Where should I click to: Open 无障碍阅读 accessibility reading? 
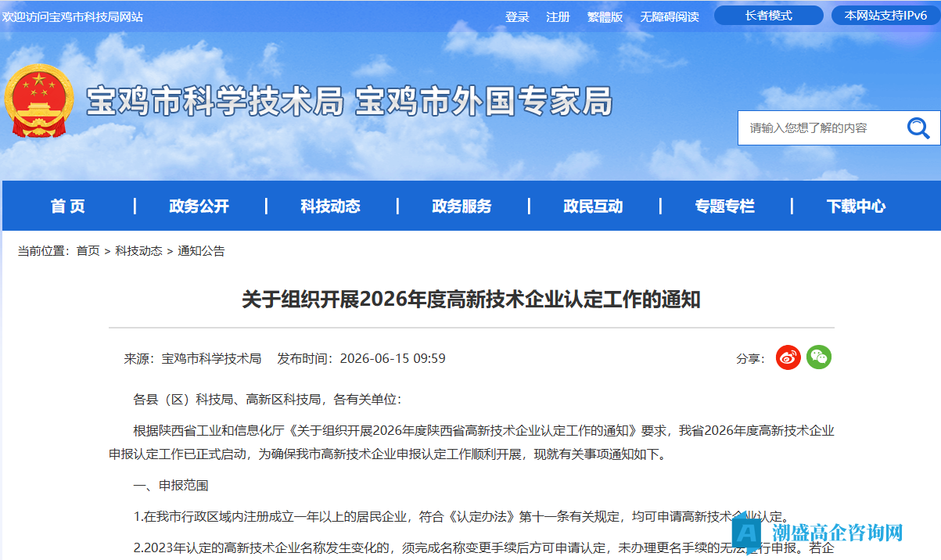point(670,16)
